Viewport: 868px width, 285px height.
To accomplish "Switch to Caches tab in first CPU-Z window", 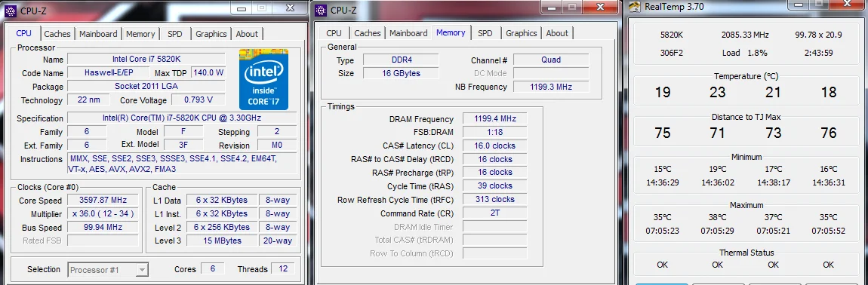I will pyautogui.click(x=57, y=34).
